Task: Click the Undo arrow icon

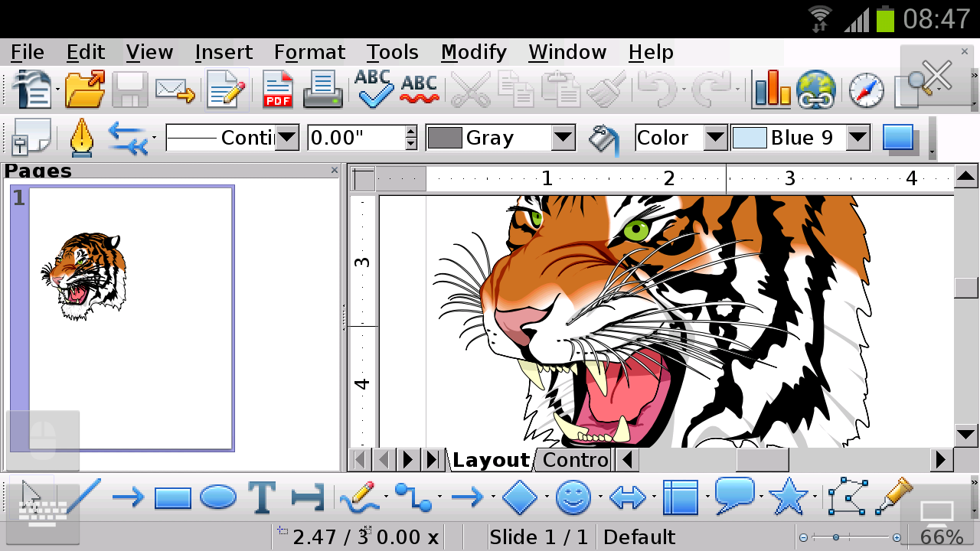Action: click(x=657, y=90)
